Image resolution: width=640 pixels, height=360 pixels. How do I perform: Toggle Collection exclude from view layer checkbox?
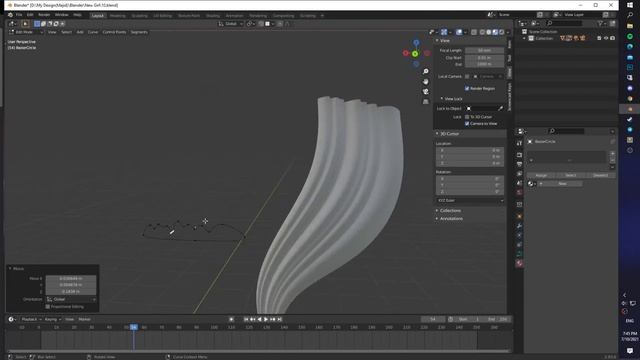coord(599,38)
